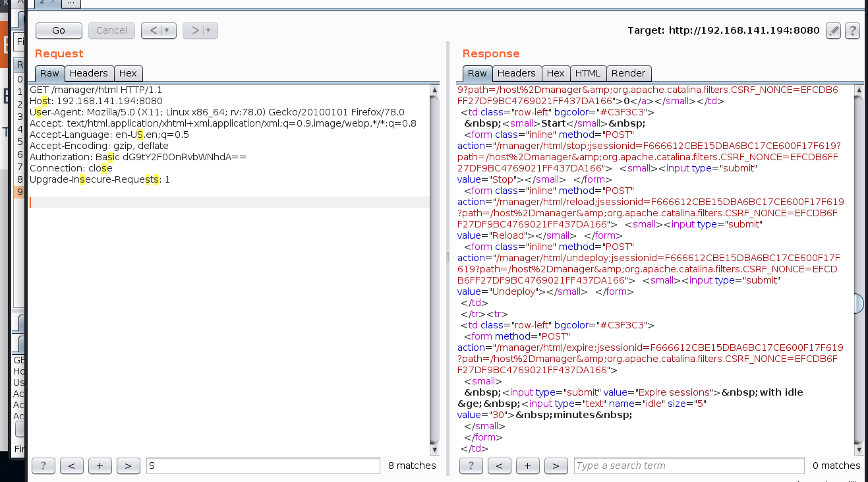Jump to next match in response search
Screen dimensions: 868x482
coord(556,466)
